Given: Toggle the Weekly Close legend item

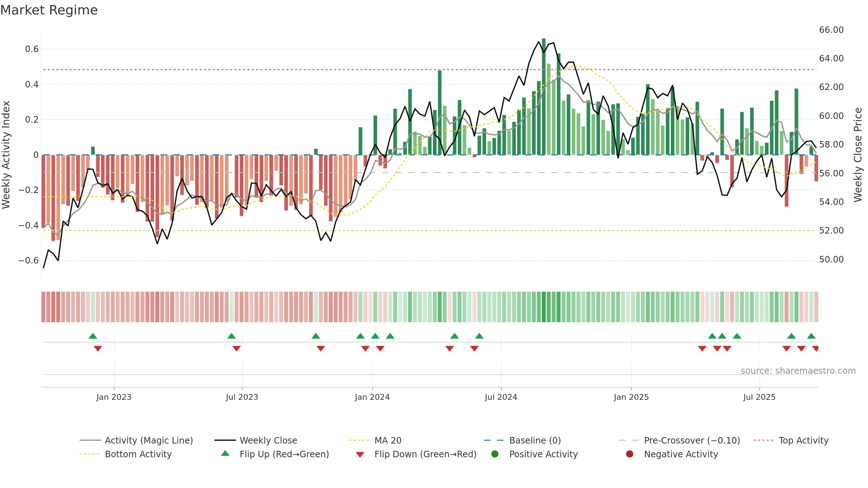Looking at the screenshot, I should click(x=256, y=440).
